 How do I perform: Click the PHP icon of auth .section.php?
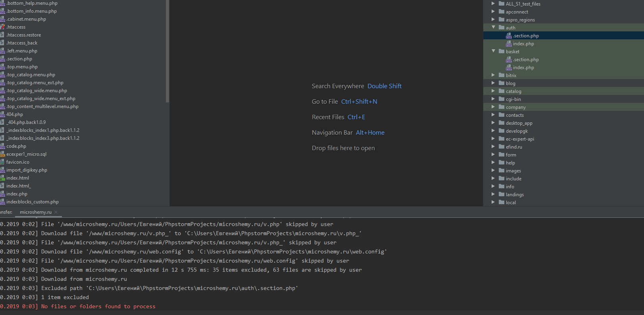[x=509, y=36]
